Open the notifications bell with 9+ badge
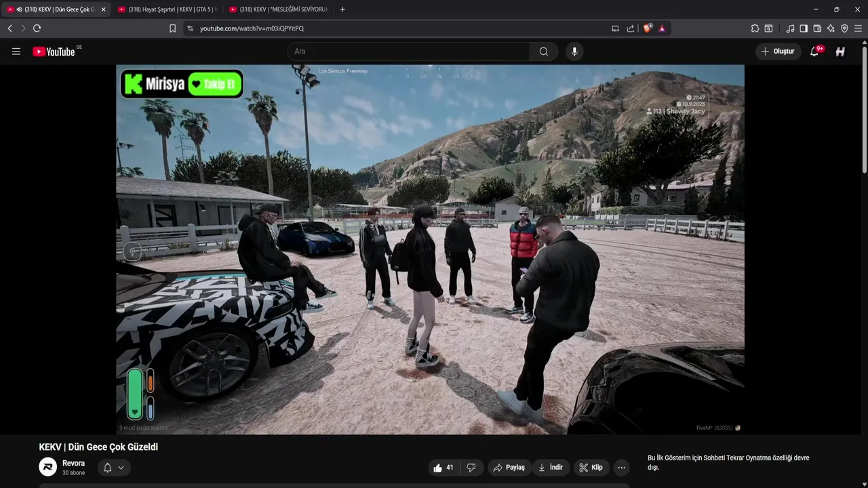 point(814,52)
